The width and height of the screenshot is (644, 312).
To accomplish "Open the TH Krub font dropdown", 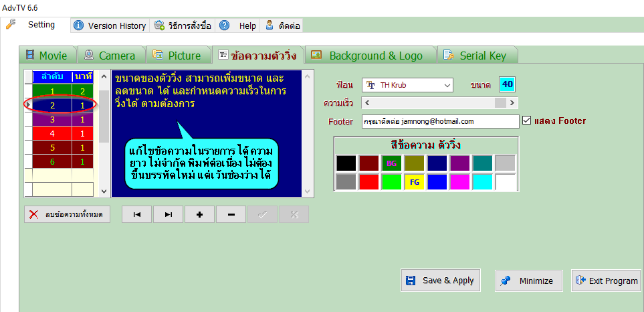I will pos(407,86).
